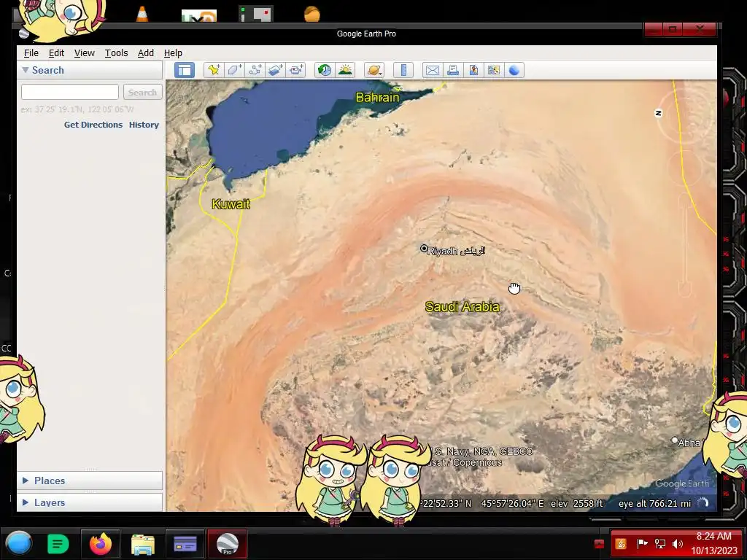Click the elev 2558 ft status text
The width and height of the screenshot is (747, 560).
click(x=577, y=503)
